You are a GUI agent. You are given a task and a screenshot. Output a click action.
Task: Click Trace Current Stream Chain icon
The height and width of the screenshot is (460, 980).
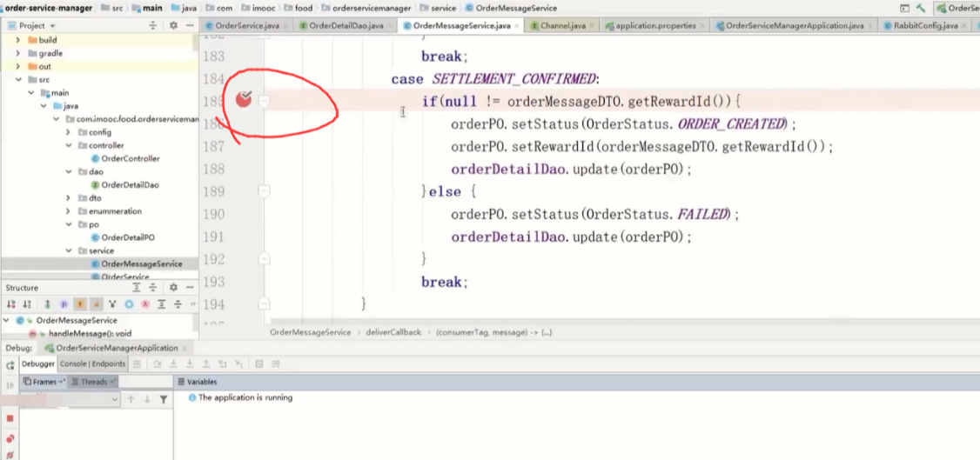276,363
